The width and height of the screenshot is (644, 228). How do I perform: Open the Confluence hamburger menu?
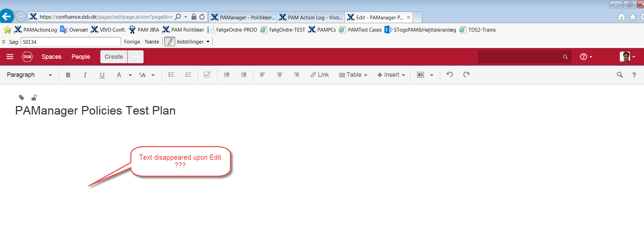click(10, 57)
